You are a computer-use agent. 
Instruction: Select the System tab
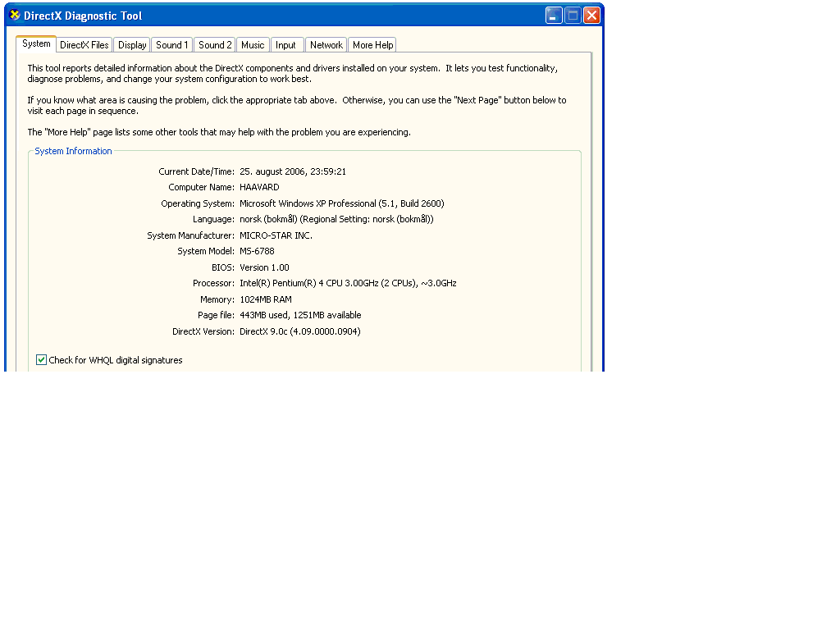coord(36,44)
